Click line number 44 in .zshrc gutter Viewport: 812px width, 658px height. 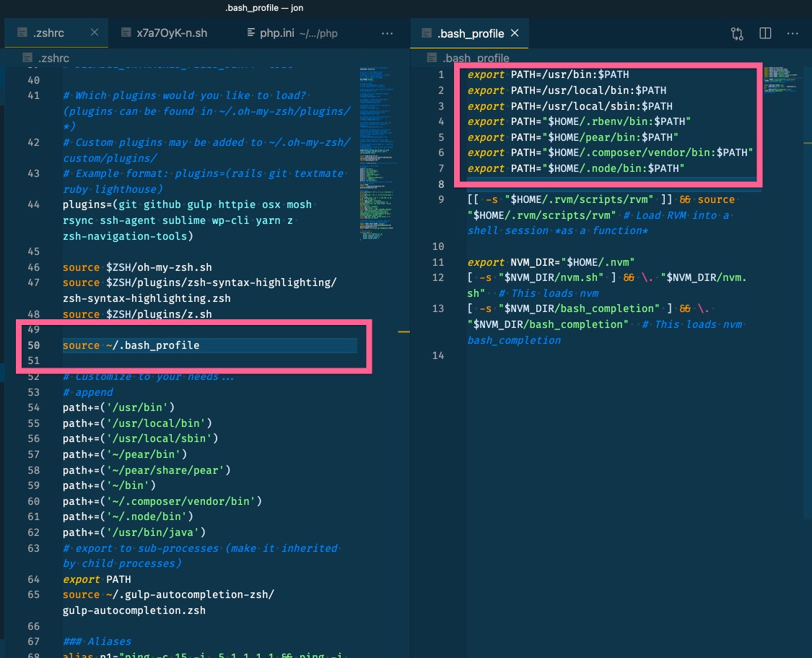[x=34, y=204]
